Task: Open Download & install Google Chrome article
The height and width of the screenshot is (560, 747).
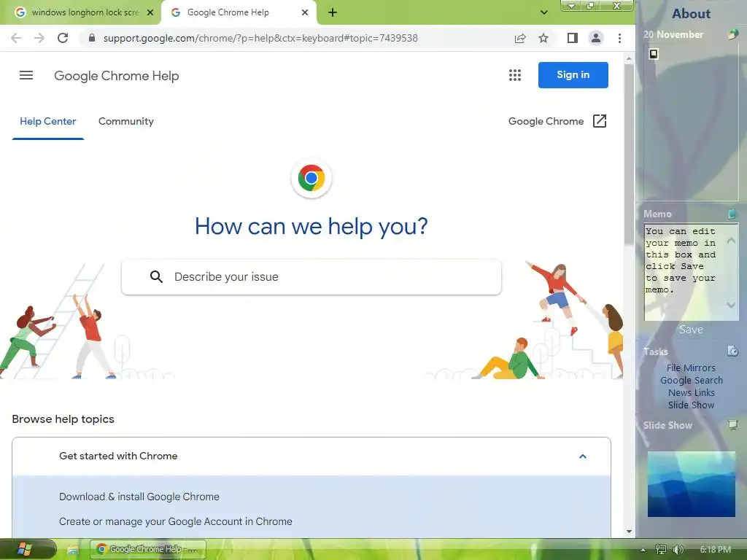Action: click(139, 497)
